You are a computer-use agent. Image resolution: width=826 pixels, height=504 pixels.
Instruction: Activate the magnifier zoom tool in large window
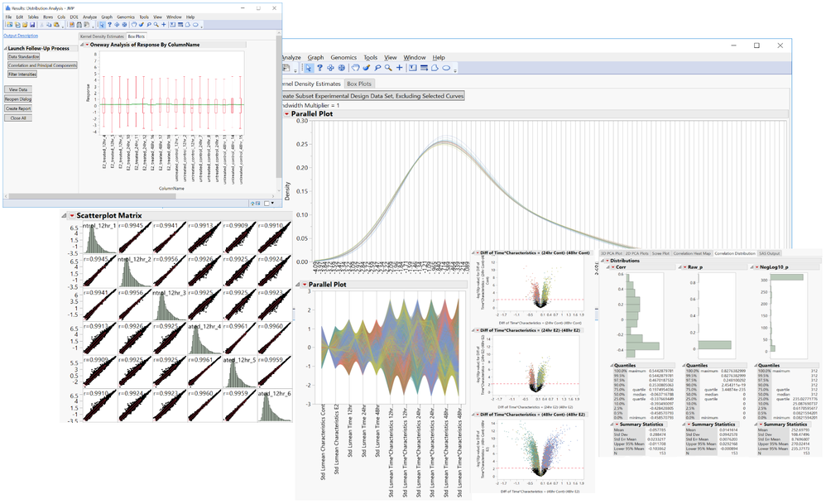388,68
